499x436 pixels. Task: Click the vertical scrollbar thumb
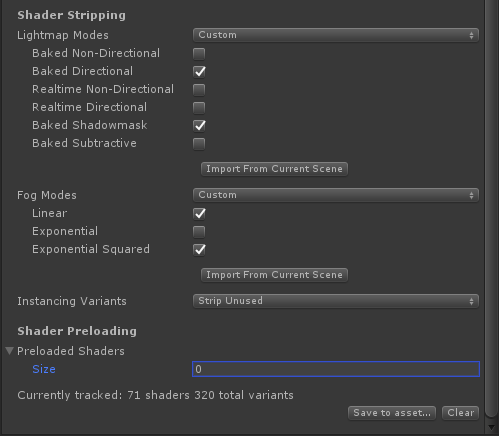click(492, 207)
